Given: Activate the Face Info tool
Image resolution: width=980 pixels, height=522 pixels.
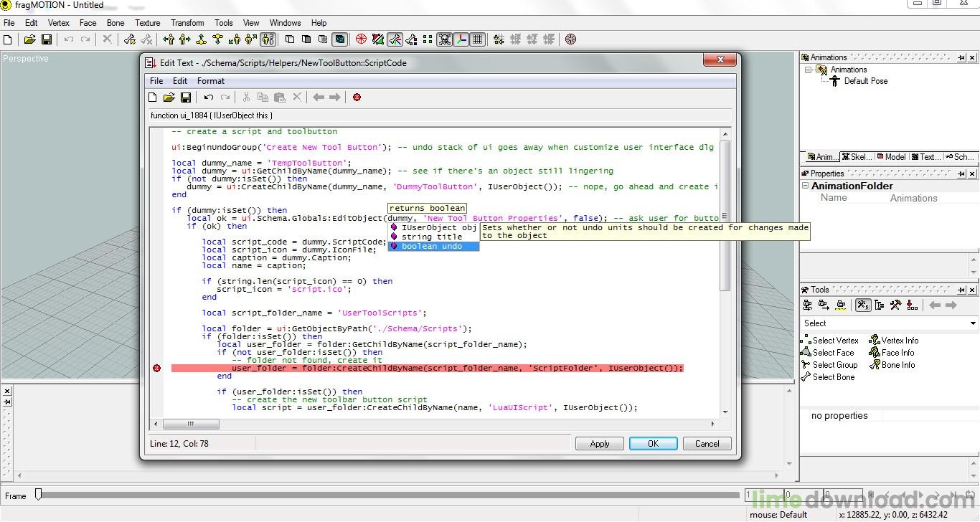Looking at the screenshot, I should [897, 353].
